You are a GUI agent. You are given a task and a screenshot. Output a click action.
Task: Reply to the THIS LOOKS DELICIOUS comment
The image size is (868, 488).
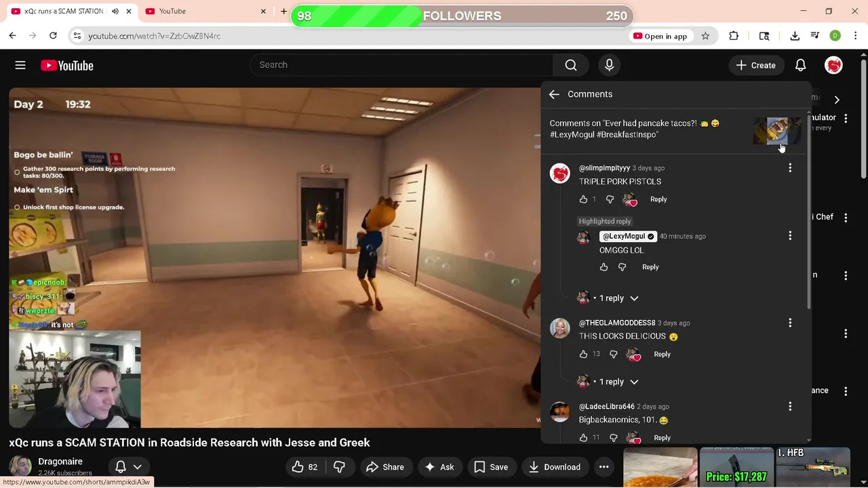662,354
